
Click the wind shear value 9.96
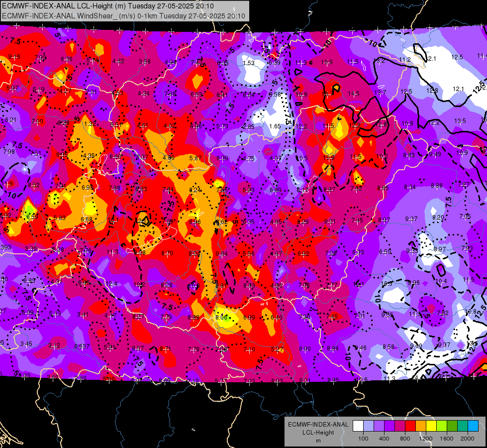coord(413,283)
